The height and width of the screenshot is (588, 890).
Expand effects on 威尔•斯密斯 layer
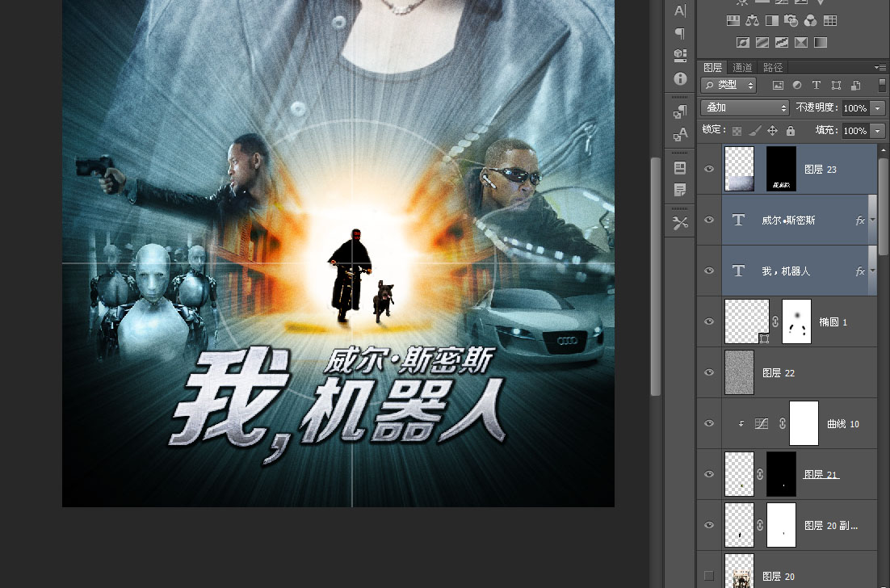(x=872, y=220)
